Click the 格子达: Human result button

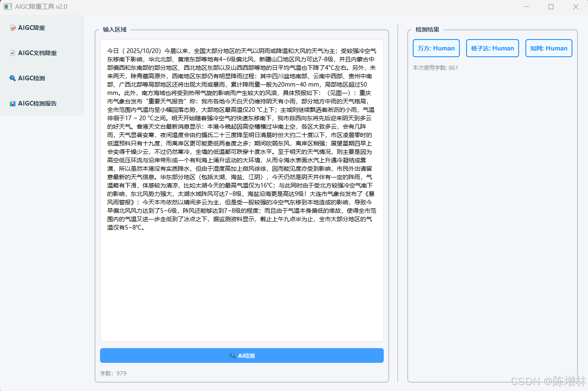click(x=493, y=48)
